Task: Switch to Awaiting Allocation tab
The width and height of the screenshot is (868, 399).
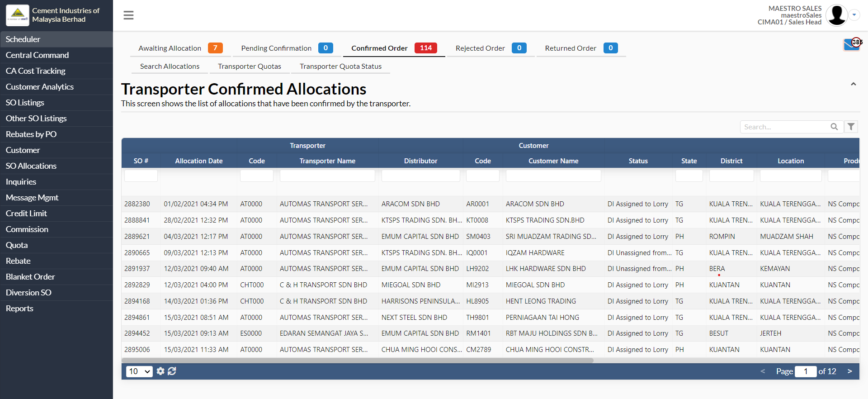Action: coord(180,48)
